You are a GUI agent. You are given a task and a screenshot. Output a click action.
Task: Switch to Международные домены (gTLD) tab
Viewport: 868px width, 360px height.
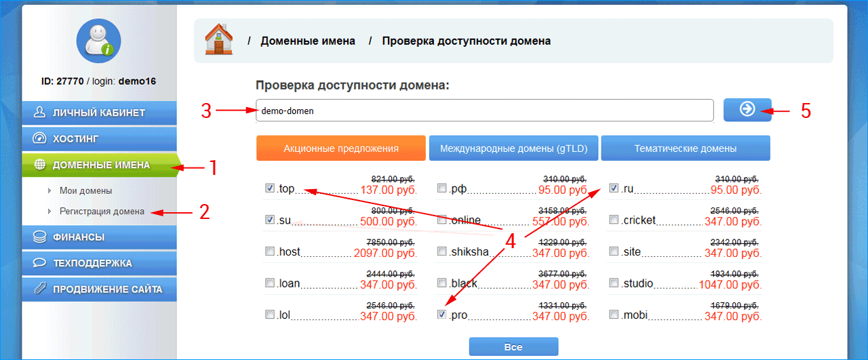513,148
